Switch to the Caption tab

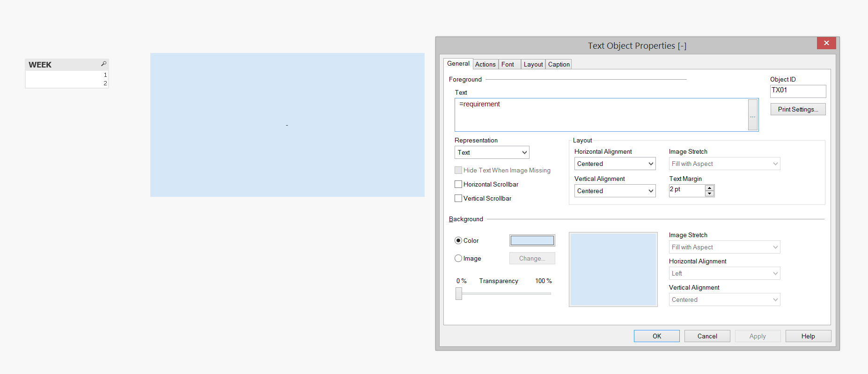coord(559,64)
